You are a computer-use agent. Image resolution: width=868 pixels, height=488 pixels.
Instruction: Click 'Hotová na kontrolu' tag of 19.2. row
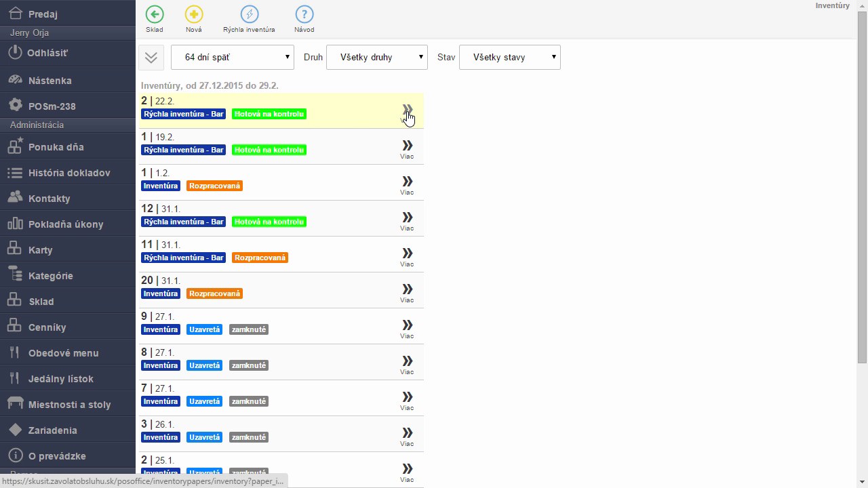[269, 150]
